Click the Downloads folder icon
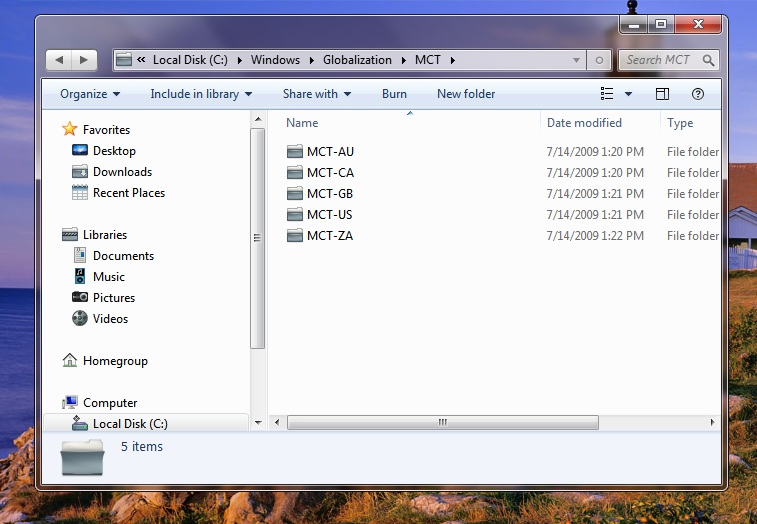757x524 pixels. coord(80,171)
